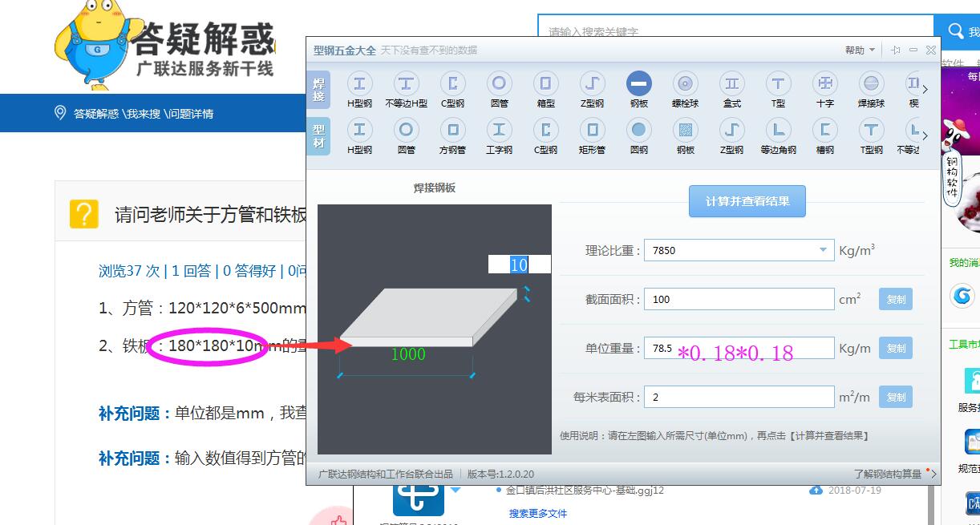
Task: Click the 2018-07-19 date entry
Action: click(855, 491)
